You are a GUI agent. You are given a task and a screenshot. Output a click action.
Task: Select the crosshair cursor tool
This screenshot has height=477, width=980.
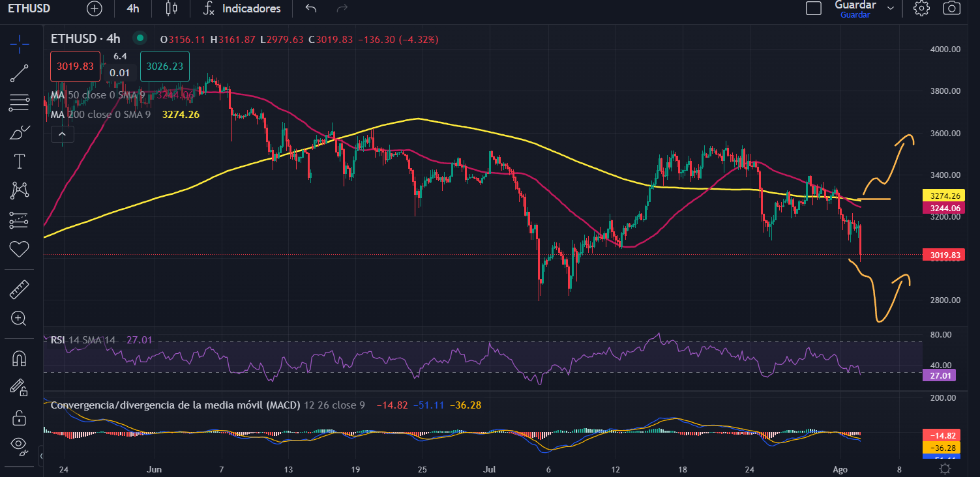20,44
